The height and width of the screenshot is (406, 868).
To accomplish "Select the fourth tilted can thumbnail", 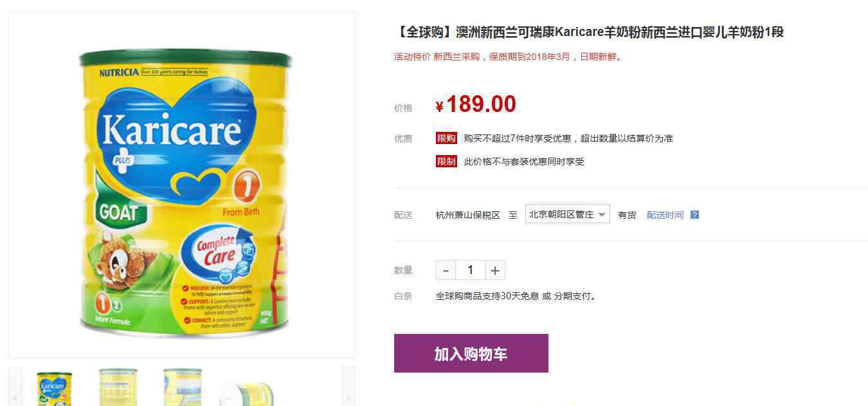I will pos(247,392).
